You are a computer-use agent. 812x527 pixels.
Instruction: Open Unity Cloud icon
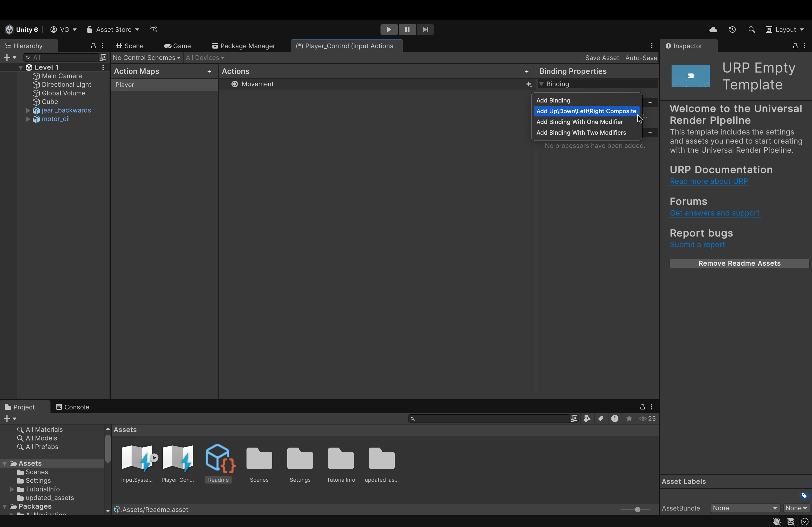coord(713,30)
